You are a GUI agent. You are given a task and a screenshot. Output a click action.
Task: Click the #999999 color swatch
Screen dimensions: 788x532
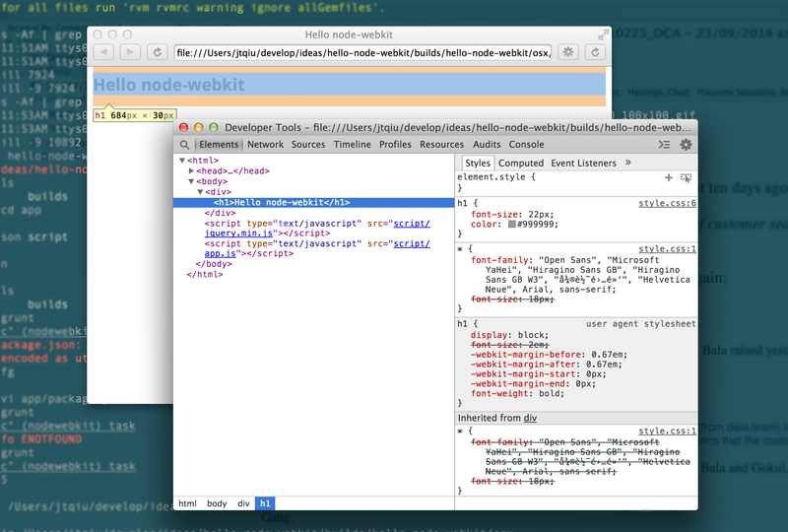pos(512,225)
